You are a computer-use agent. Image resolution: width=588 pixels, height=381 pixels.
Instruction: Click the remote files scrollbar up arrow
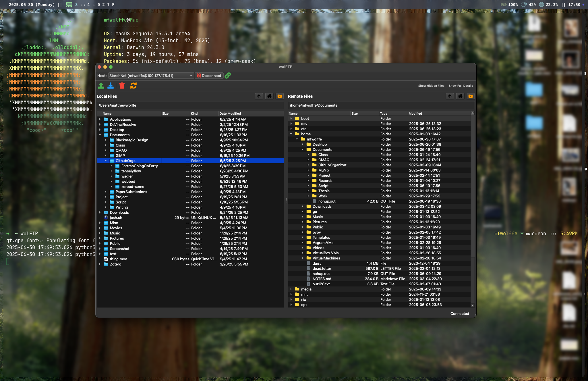pos(473,113)
